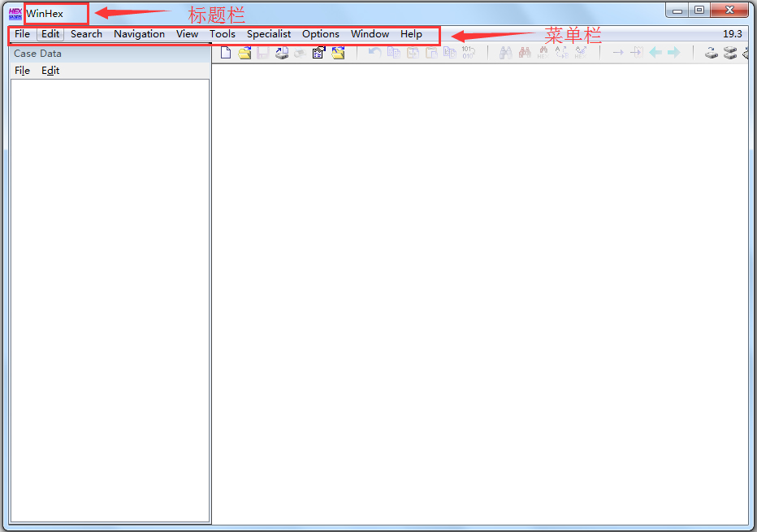The width and height of the screenshot is (757, 532).
Task: Close the WinHex window
Action: [730, 10]
